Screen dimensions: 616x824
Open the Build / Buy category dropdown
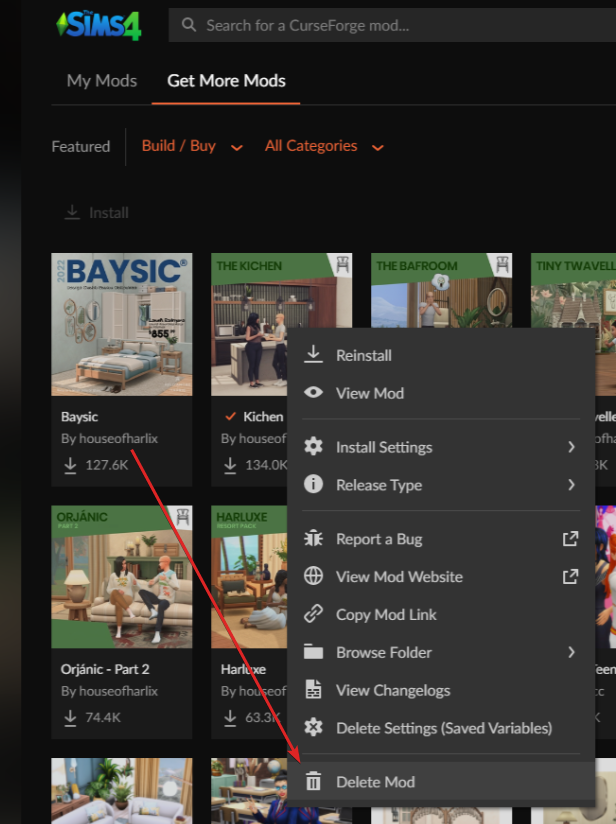(x=191, y=146)
